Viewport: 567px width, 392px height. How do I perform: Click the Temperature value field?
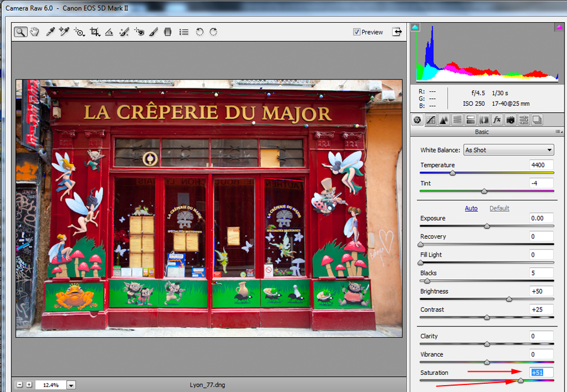point(541,165)
